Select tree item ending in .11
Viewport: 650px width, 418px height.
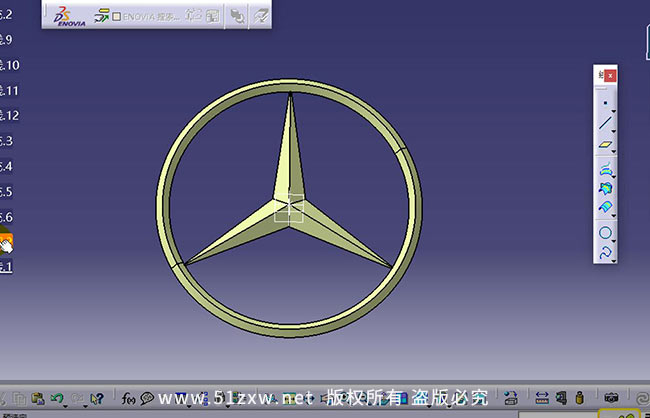9,90
